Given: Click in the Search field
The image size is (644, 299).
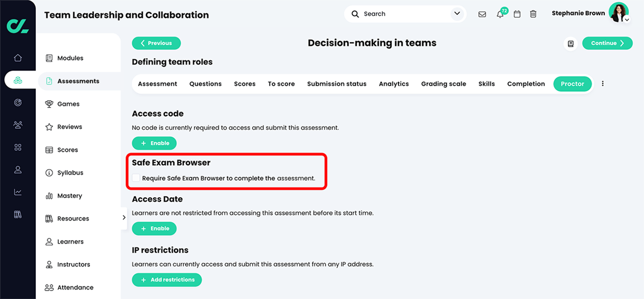Looking at the screenshot, I should pos(402,14).
